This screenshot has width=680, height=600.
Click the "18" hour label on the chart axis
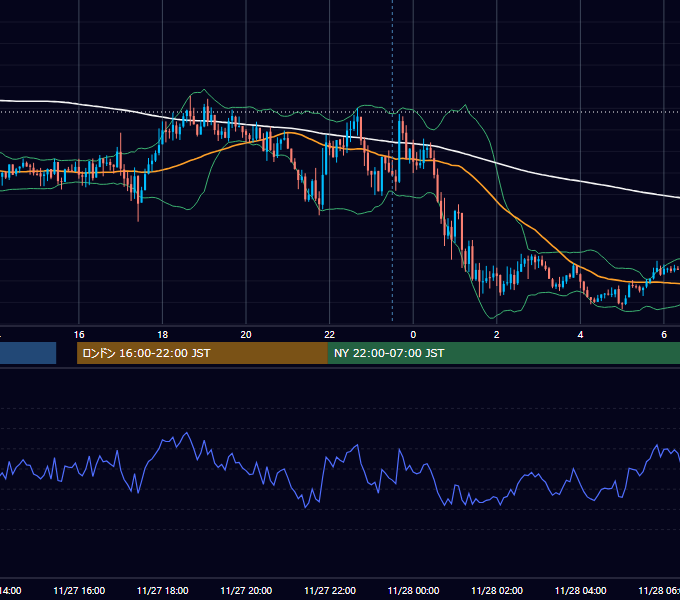(x=163, y=335)
